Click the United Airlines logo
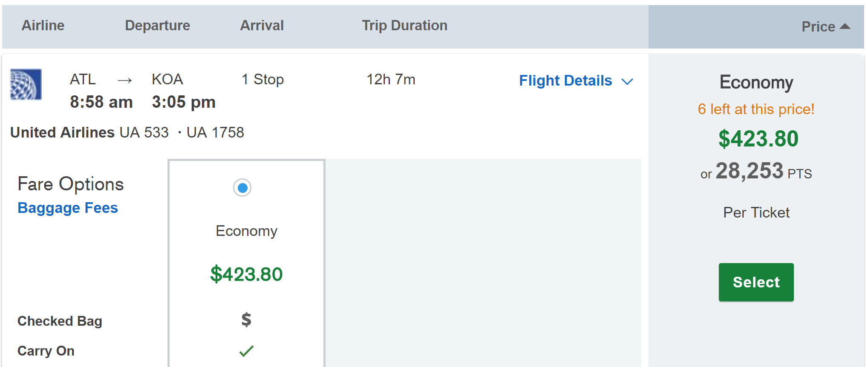 pos(26,84)
